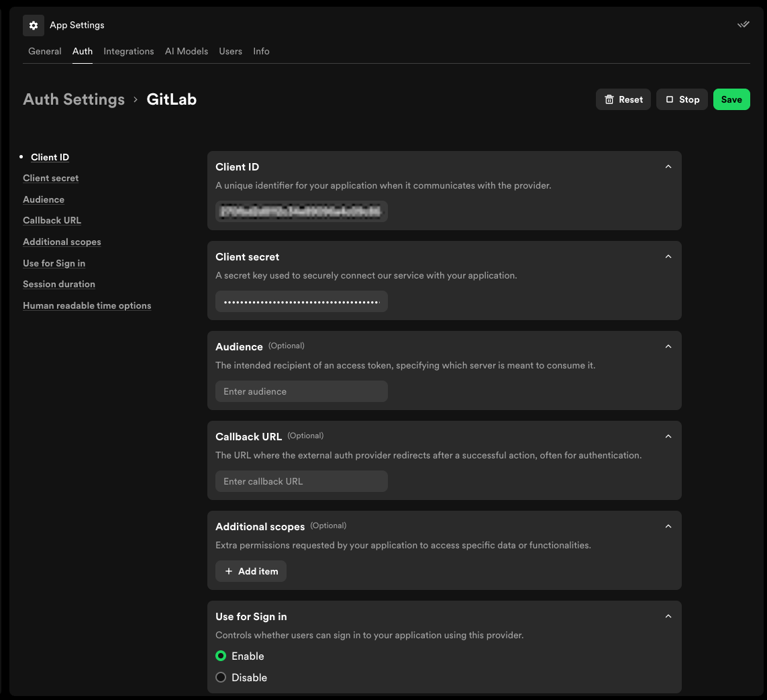
Task: Jump to Client secret in sidebar
Action: (x=51, y=178)
